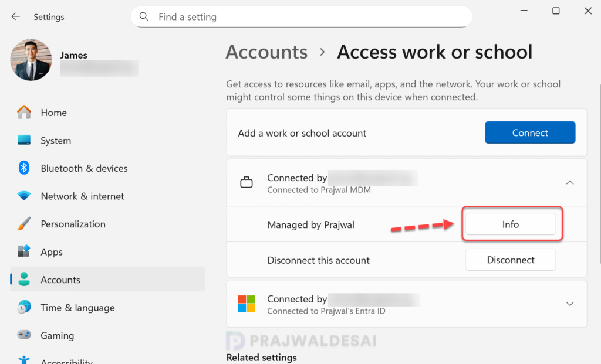Open James's profile picture
The height and width of the screenshot is (364, 601).
[31, 60]
